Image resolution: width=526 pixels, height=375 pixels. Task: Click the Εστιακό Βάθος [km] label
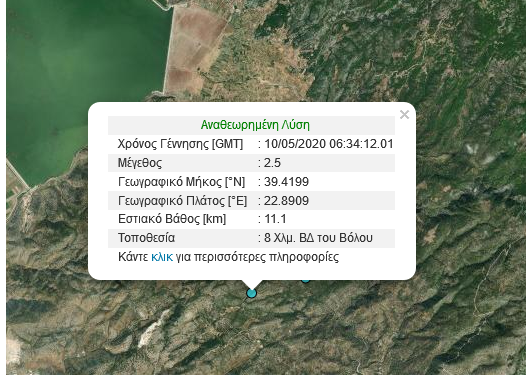(x=172, y=219)
